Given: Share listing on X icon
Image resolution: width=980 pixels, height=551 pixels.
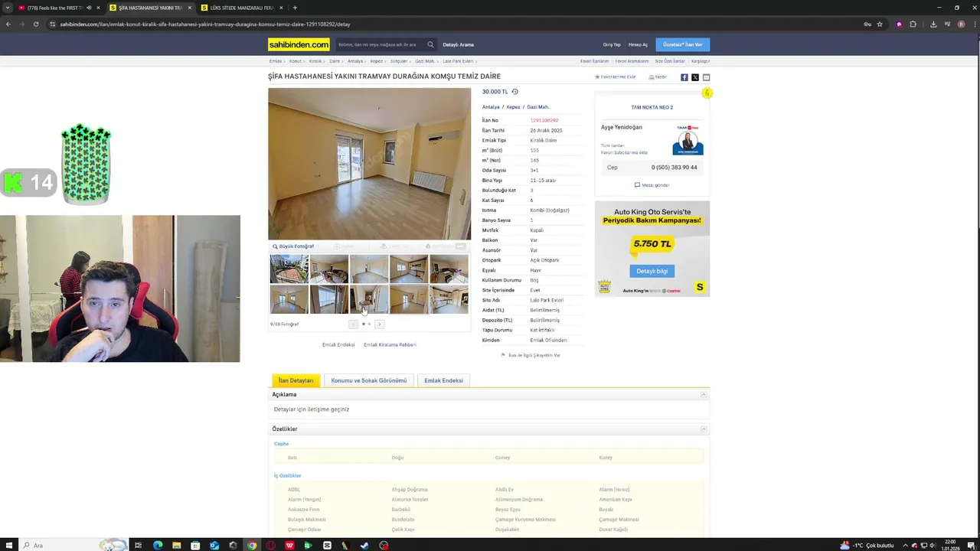Looking at the screenshot, I should tap(695, 77).
